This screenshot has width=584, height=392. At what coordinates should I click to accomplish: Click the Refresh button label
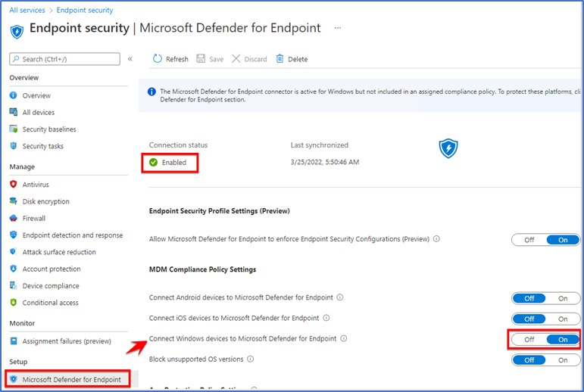[x=177, y=59]
